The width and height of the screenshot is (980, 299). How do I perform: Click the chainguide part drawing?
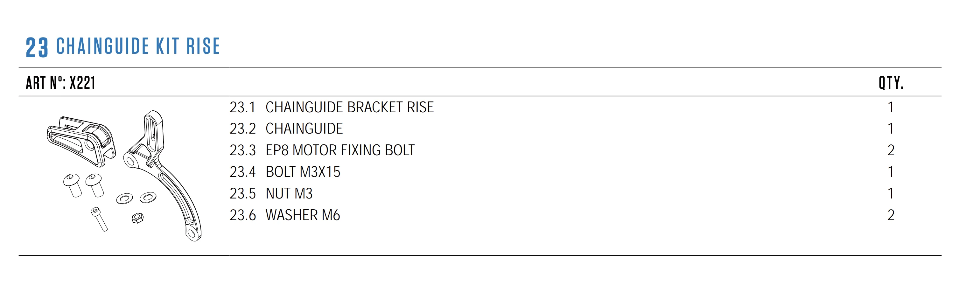click(x=81, y=141)
